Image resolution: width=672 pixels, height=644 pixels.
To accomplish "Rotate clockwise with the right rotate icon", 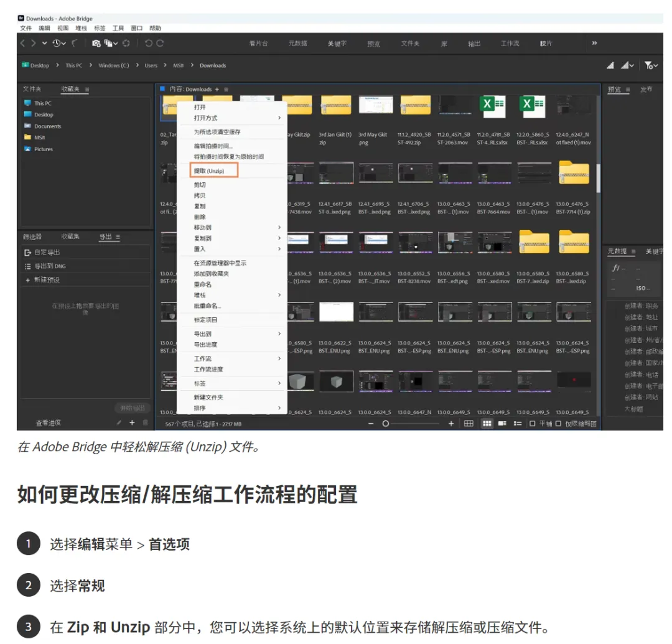I will tap(160, 44).
